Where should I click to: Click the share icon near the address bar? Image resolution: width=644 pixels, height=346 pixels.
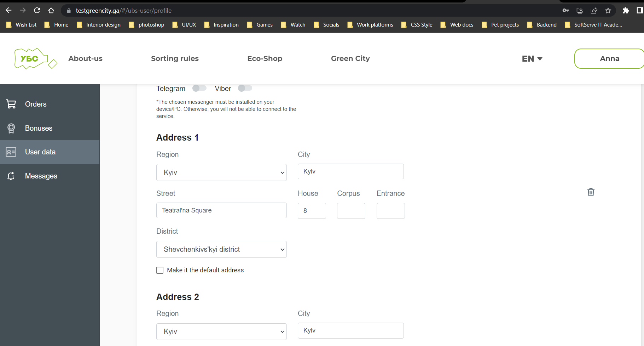pyautogui.click(x=594, y=11)
